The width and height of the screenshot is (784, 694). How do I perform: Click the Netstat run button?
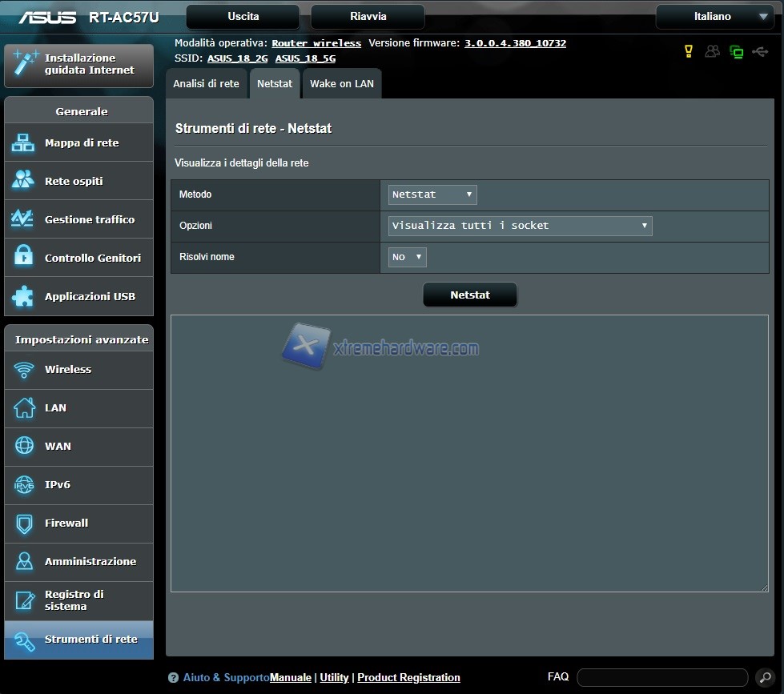coord(470,295)
